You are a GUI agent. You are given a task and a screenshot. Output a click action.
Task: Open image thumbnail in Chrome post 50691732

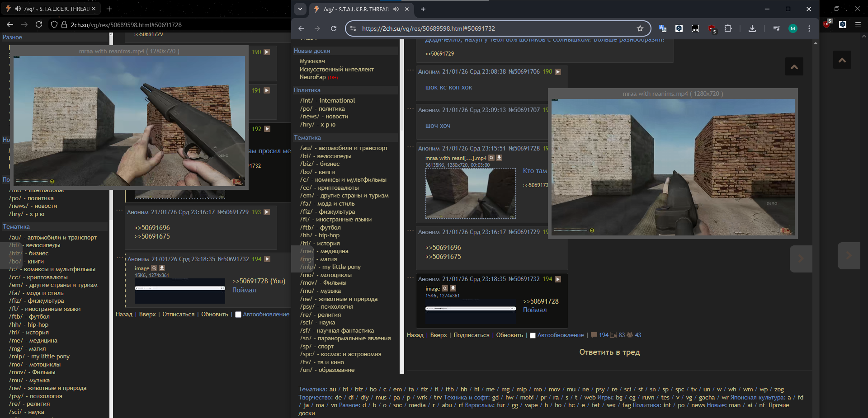coord(471,311)
